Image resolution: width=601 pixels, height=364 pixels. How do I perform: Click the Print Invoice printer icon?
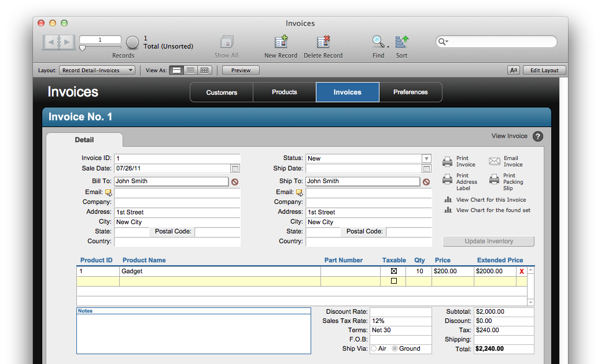tap(447, 162)
